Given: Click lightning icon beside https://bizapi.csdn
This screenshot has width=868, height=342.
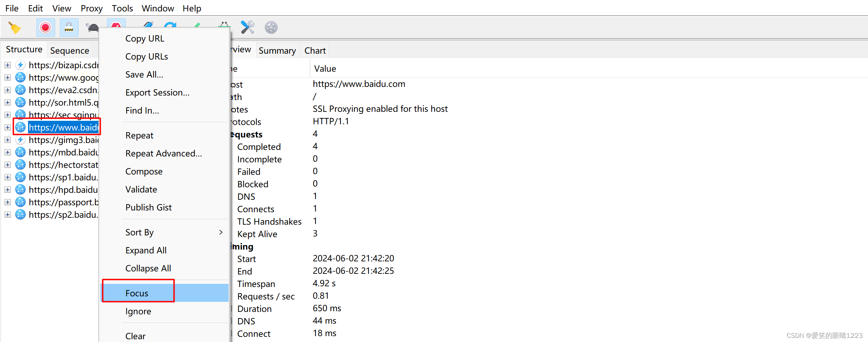Looking at the screenshot, I should 21,65.
